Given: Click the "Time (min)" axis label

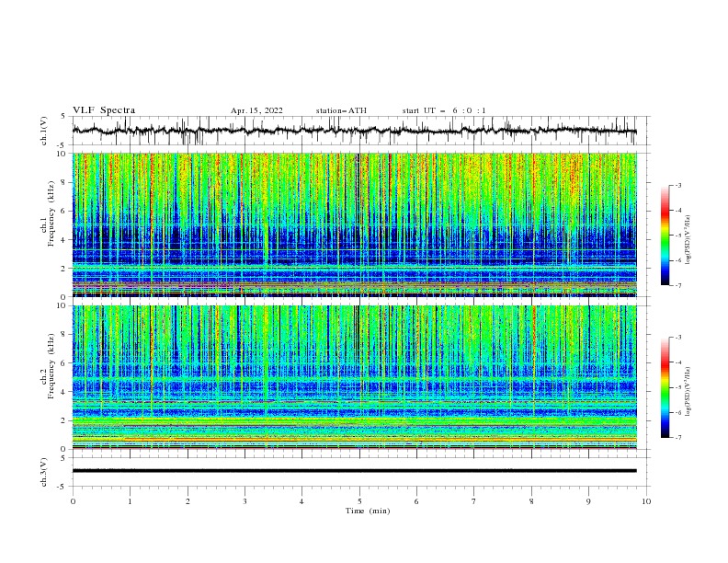Looking at the screenshot, I should (368, 511).
